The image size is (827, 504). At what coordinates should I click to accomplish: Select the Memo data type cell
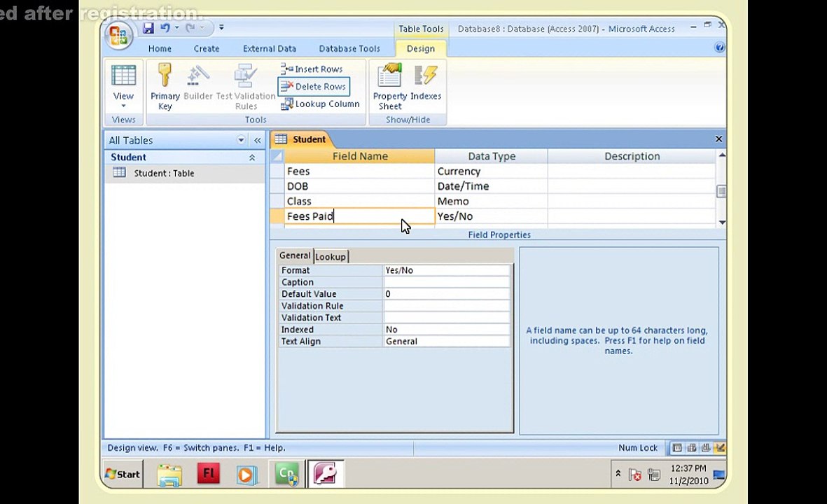click(492, 201)
